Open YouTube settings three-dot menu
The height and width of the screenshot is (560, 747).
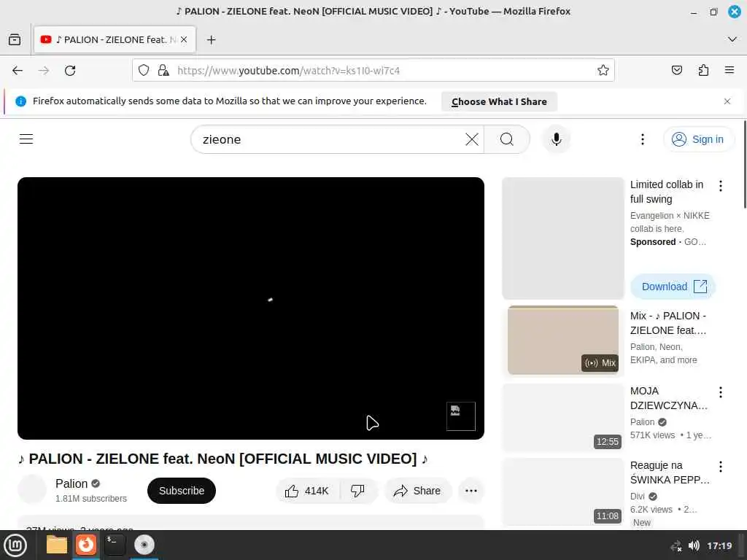642,139
